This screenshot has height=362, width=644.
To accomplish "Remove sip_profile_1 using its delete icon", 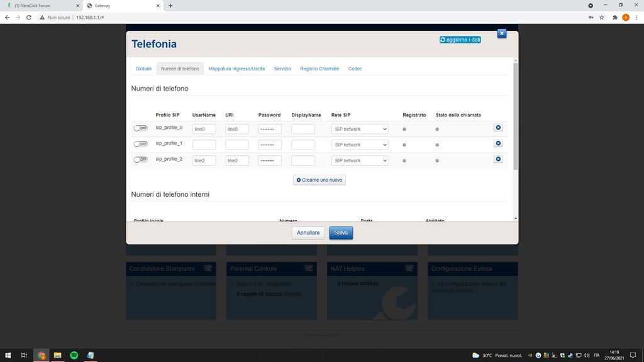I will 498,143.
